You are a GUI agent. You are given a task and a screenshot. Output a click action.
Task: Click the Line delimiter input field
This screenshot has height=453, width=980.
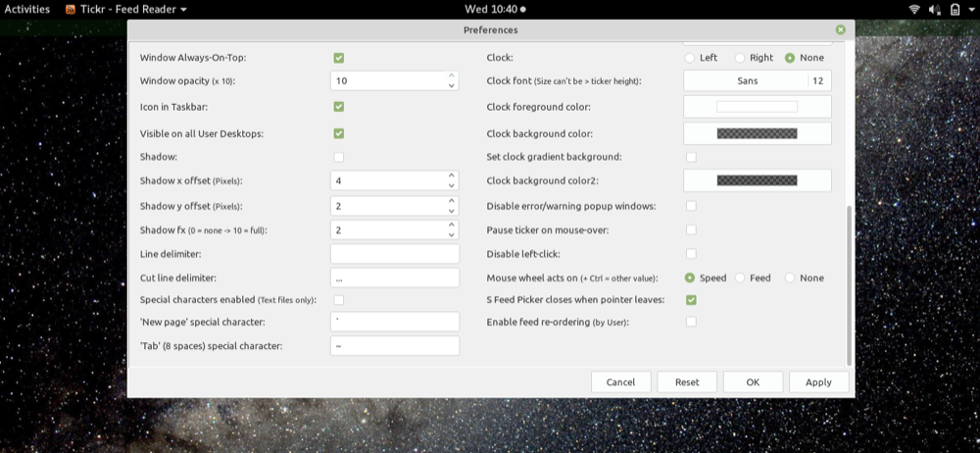pos(395,254)
